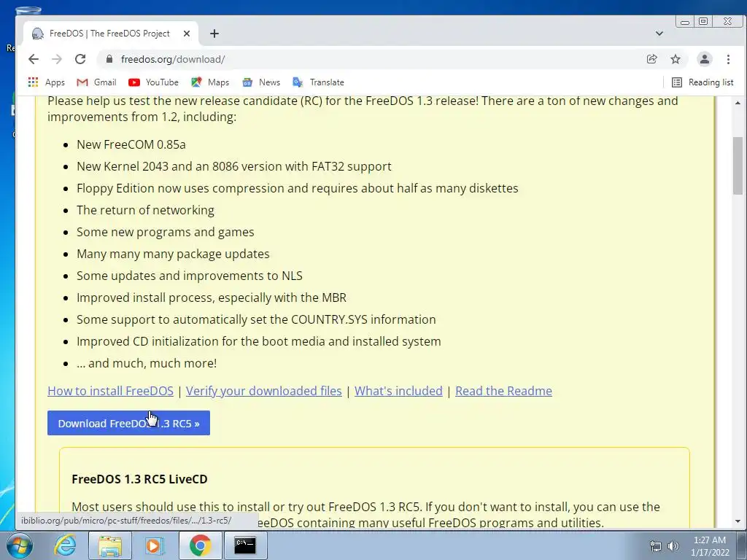
Task: Click Download FreeDOS 1.3 RC5 button
Action: [128, 423]
